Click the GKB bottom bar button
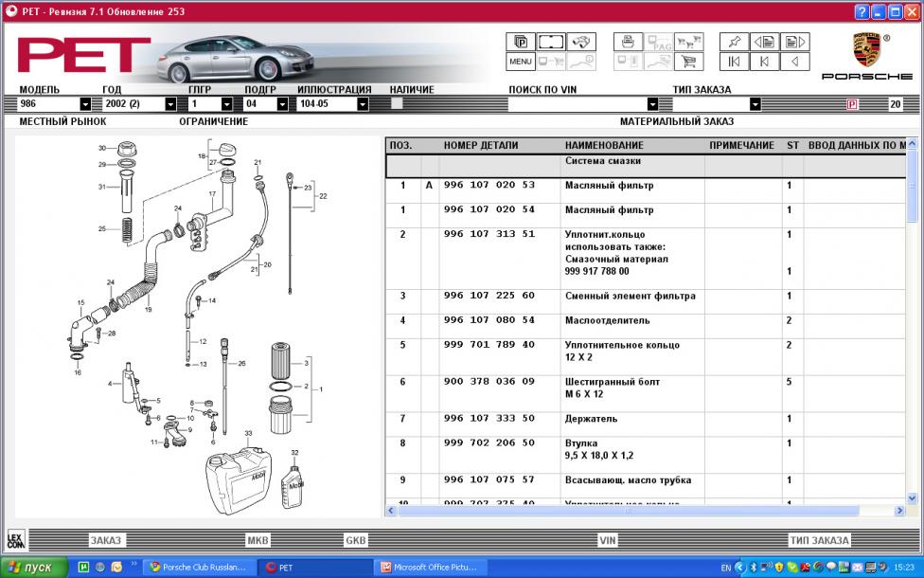Image resolution: width=924 pixels, height=578 pixels. 355,540
